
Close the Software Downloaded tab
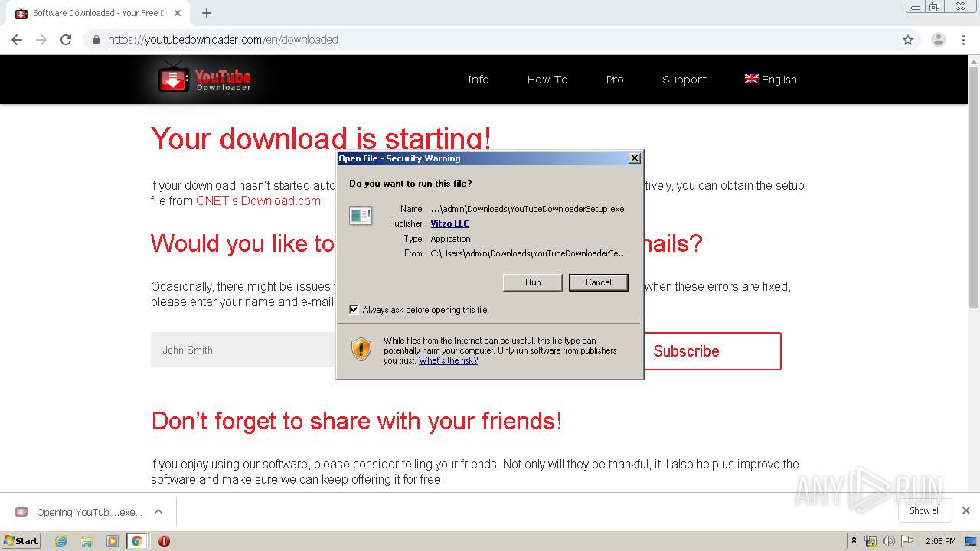178,13
